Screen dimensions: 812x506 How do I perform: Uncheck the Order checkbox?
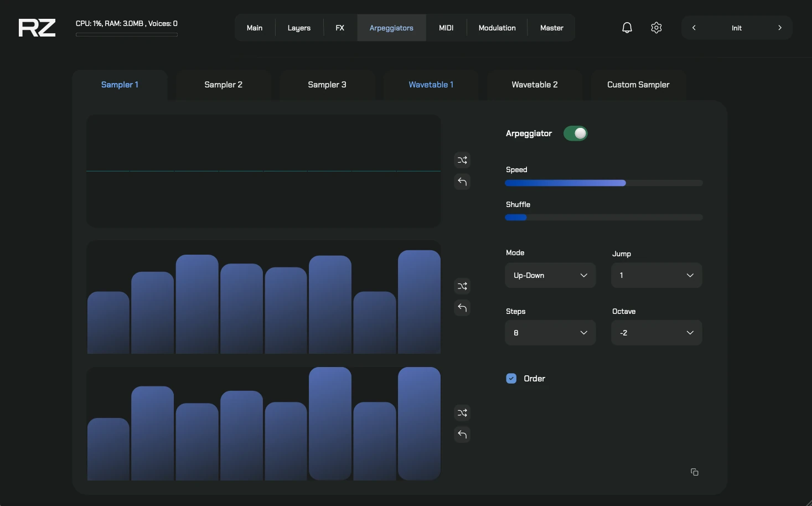click(x=511, y=379)
